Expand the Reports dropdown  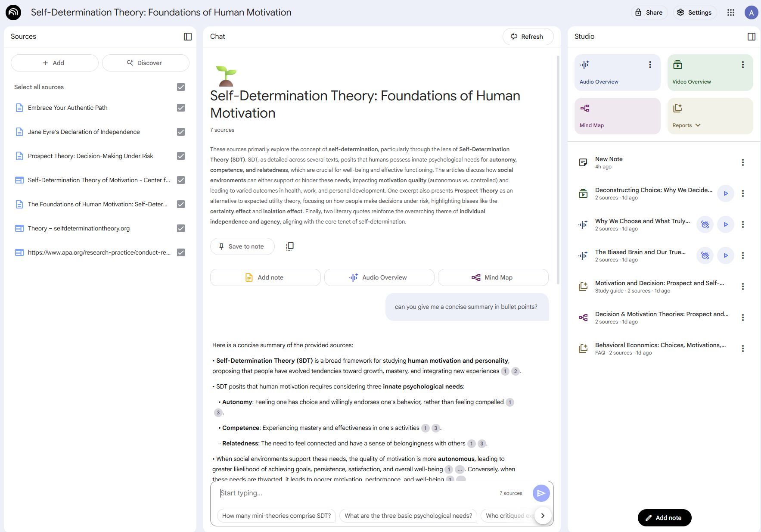(x=698, y=125)
